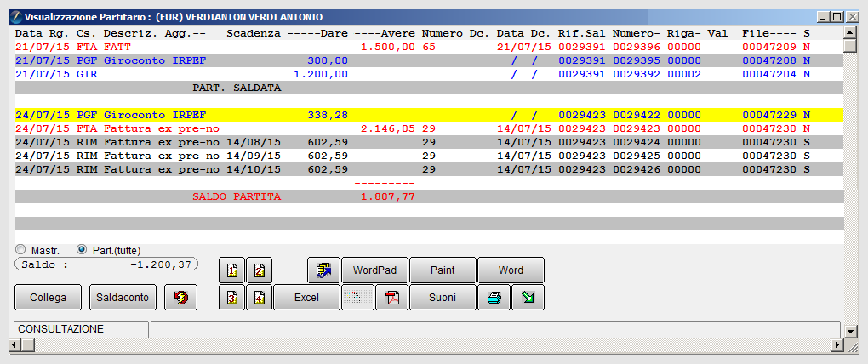The image size is (868, 364).
Task: Send output to WordPad
Action: click(x=374, y=270)
